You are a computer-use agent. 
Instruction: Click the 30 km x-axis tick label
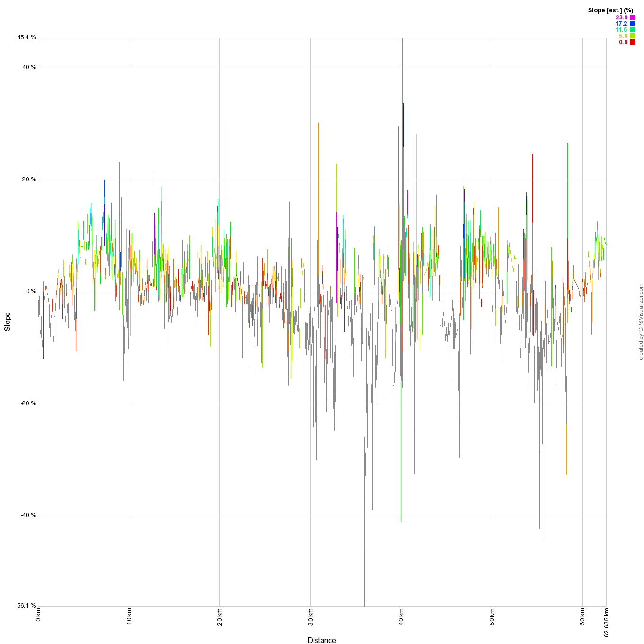click(311, 617)
